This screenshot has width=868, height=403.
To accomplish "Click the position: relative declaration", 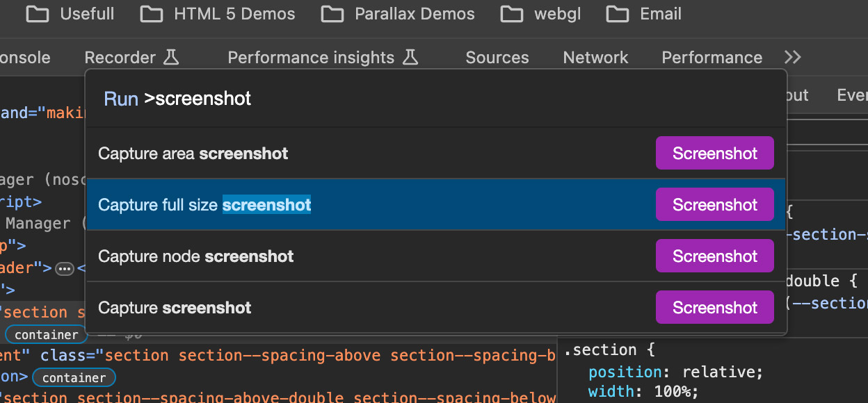I will tap(676, 372).
